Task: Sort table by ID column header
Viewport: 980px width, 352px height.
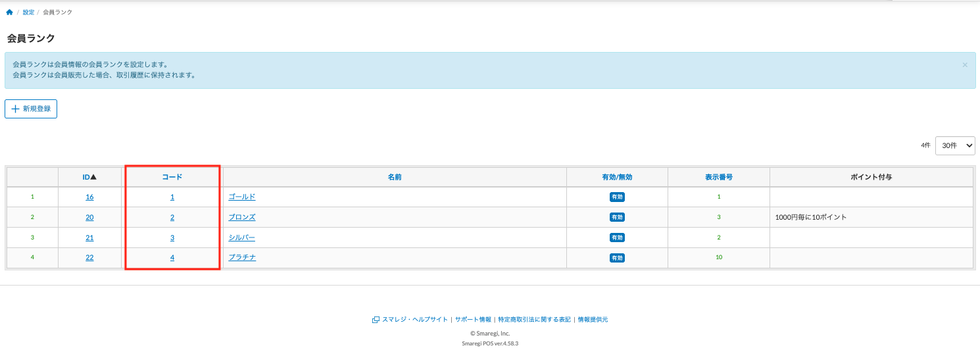Action: pyautogui.click(x=89, y=177)
